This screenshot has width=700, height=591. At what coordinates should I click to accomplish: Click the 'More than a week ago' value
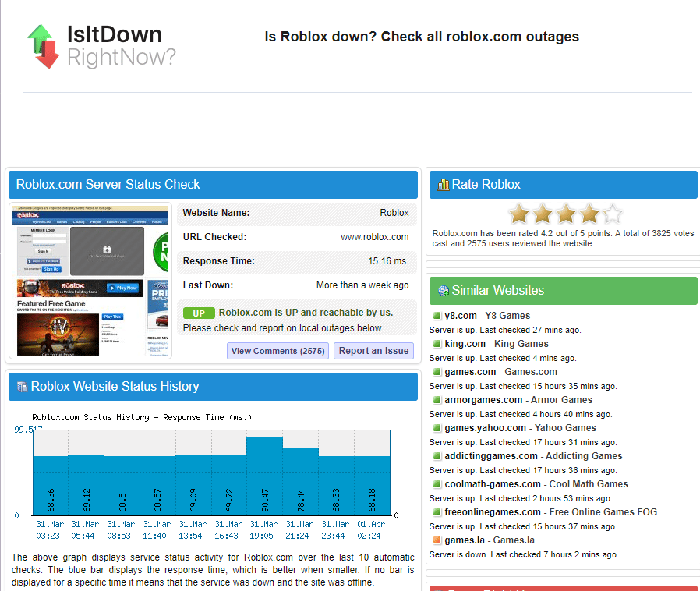[362, 285]
